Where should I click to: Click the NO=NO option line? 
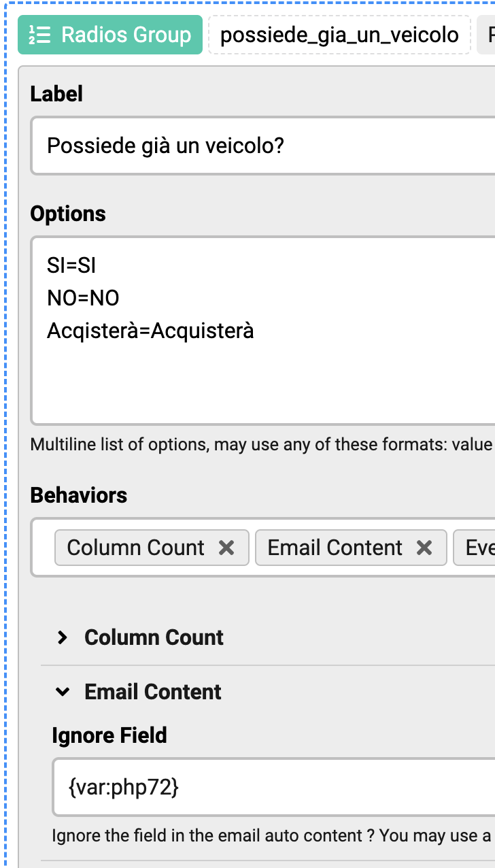(83, 298)
